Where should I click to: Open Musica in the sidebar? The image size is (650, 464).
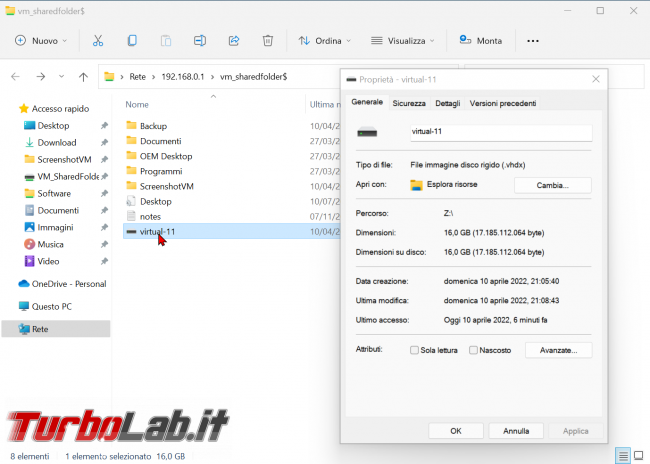pos(50,245)
